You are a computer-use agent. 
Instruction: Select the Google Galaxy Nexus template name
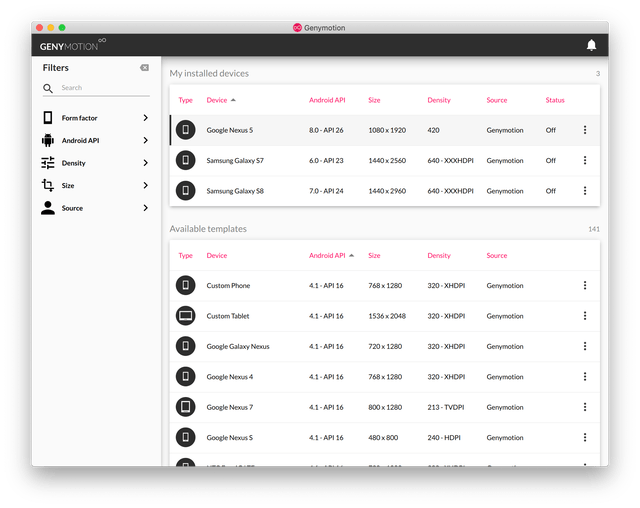coord(238,346)
